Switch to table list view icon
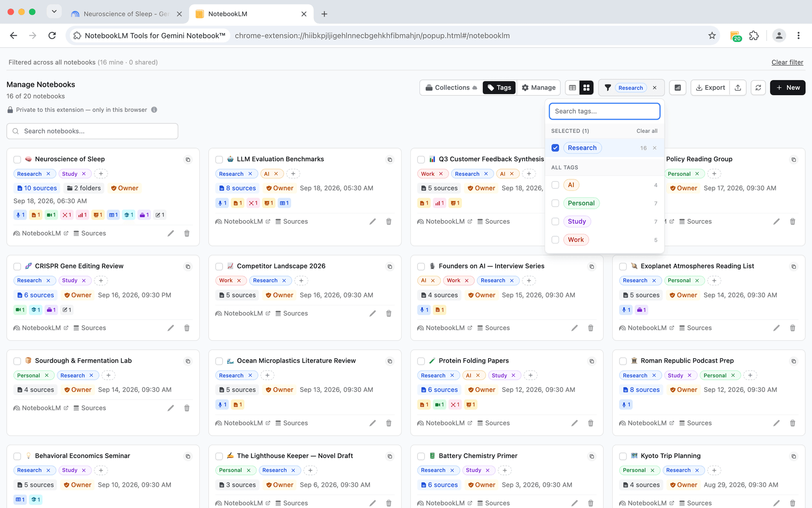This screenshot has width=812, height=508. pos(572,88)
